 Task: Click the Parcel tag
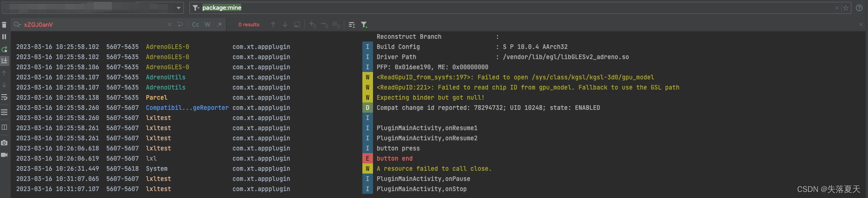157,97
